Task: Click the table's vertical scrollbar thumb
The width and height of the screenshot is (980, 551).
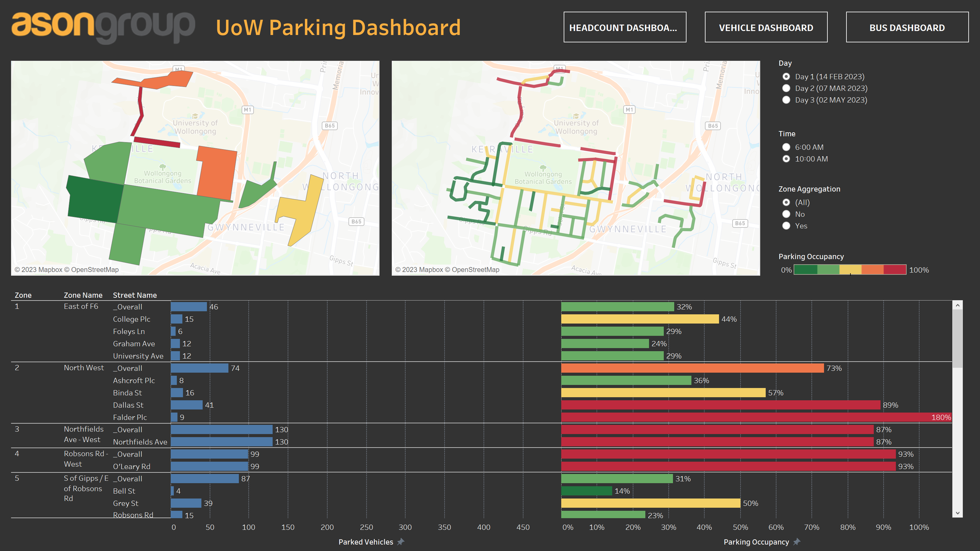Action: click(958, 339)
